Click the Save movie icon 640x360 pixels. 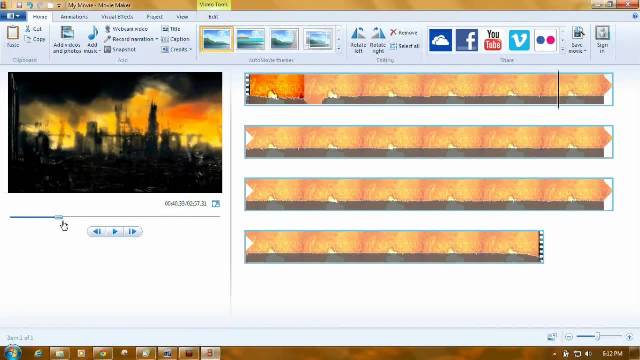coord(578,33)
